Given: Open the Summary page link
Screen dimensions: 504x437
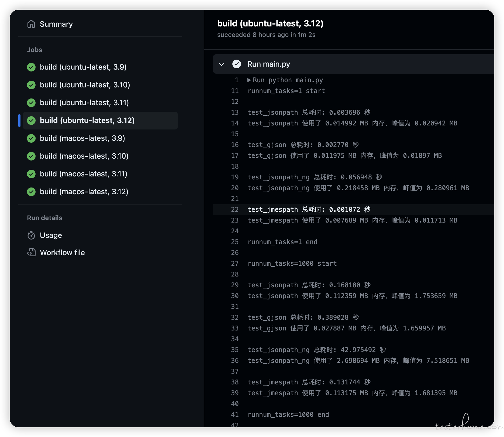Looking at the screenshot, I should 56,24.
